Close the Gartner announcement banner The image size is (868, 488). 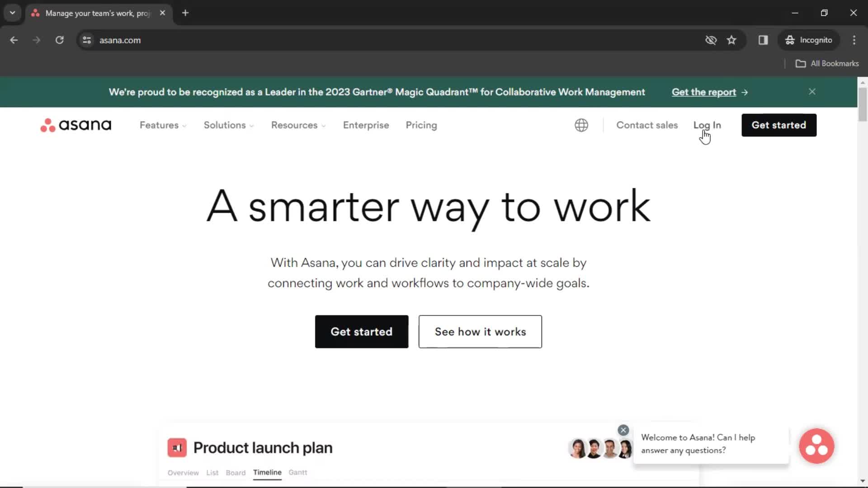coord(812,92)
